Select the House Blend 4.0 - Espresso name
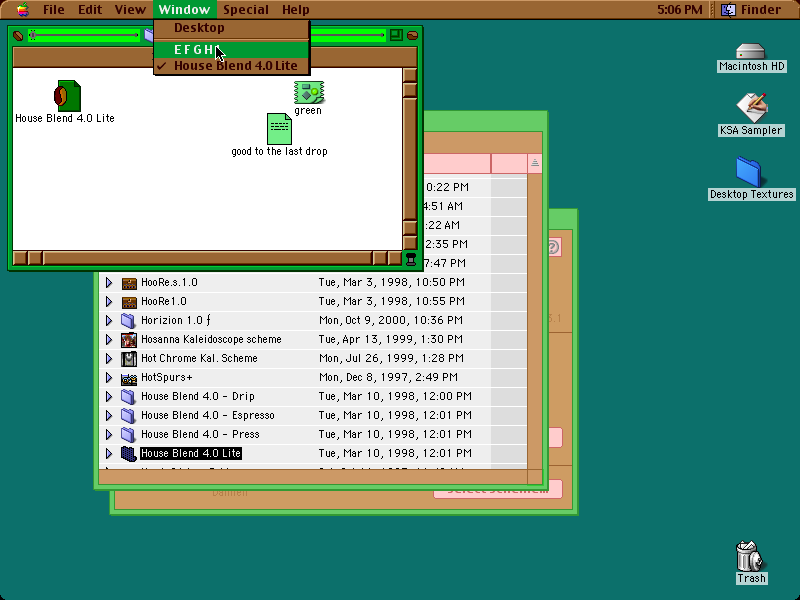Viewport: 800px width, 600px height. tap(208, 415)
